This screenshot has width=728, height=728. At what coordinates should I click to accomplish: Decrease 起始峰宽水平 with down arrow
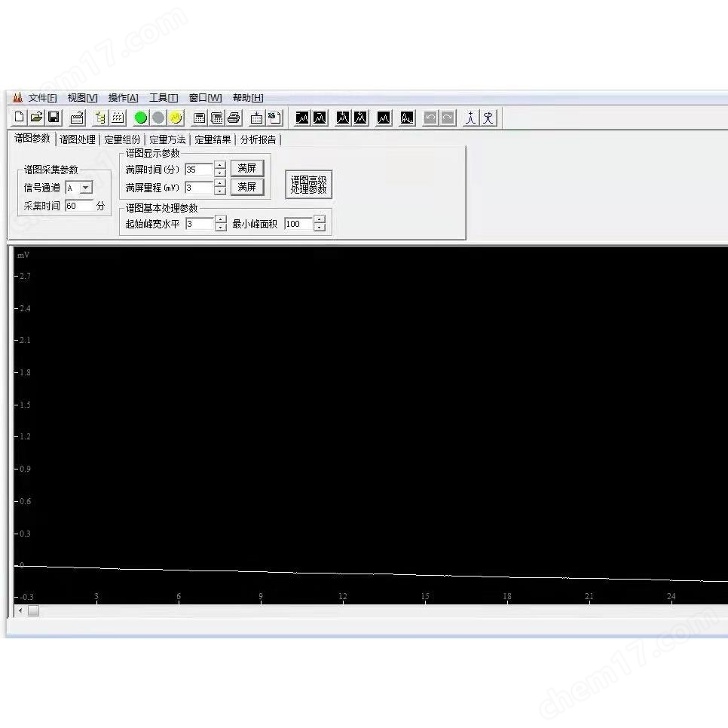point(221,228)
